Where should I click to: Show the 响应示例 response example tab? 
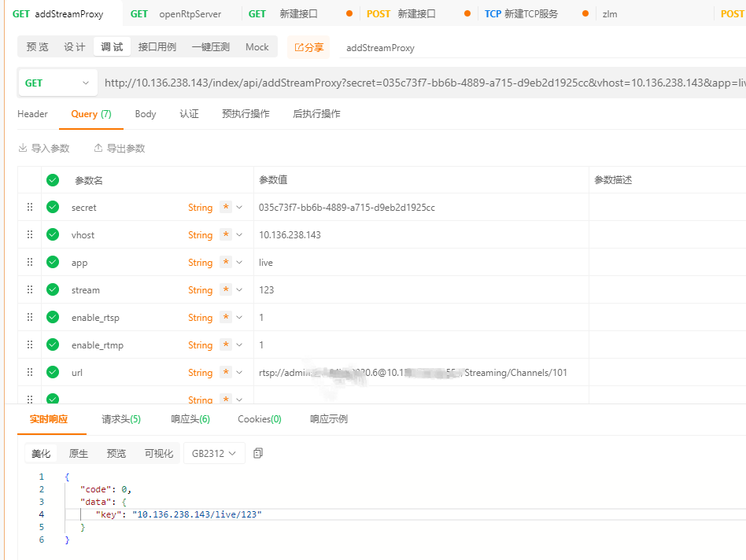(x=329, y=419)
